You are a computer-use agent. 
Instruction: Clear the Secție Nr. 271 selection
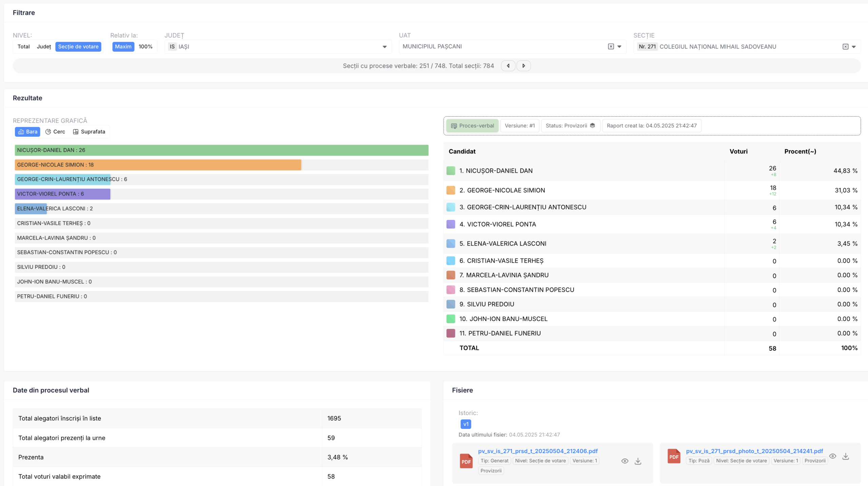click(845, 46)
